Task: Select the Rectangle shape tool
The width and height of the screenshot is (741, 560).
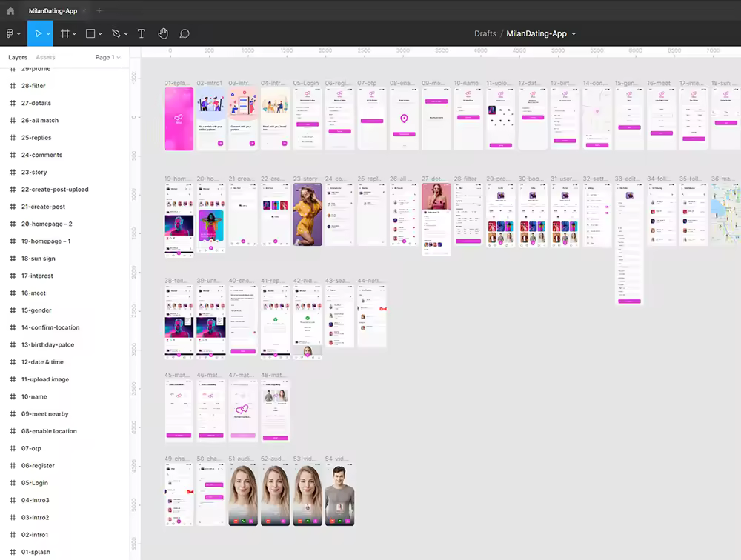Action: click(x=90, y=33)
